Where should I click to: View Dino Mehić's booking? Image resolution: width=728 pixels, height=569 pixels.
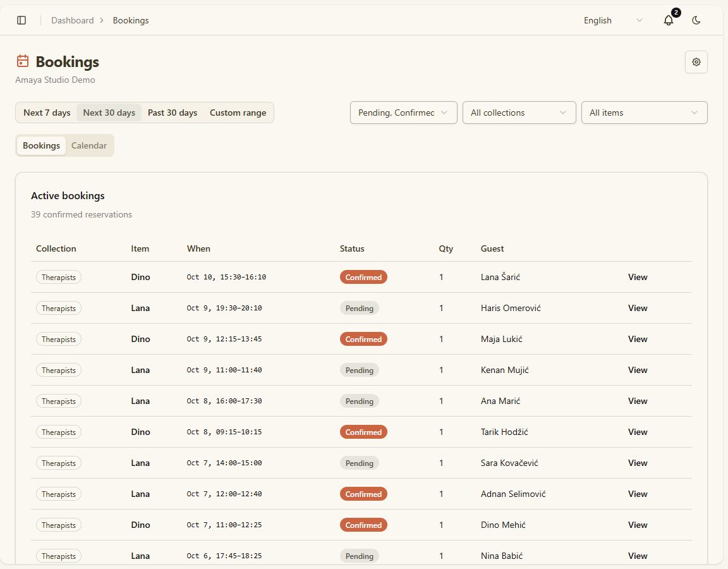click(x=638, y=525)
